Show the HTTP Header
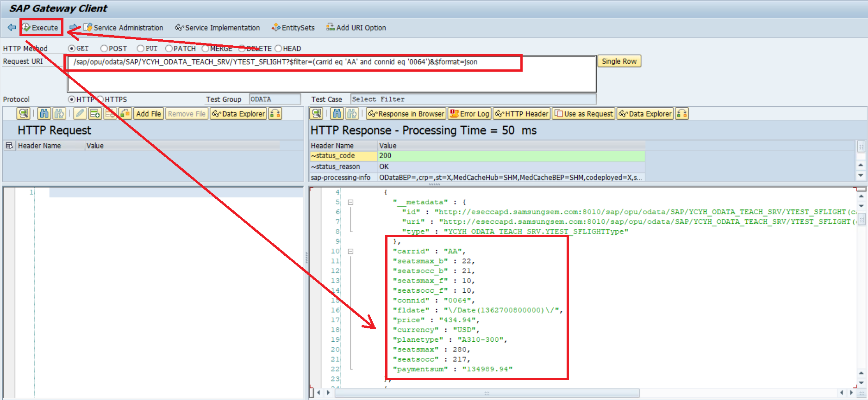868x400 pixels. click(521, 114)
